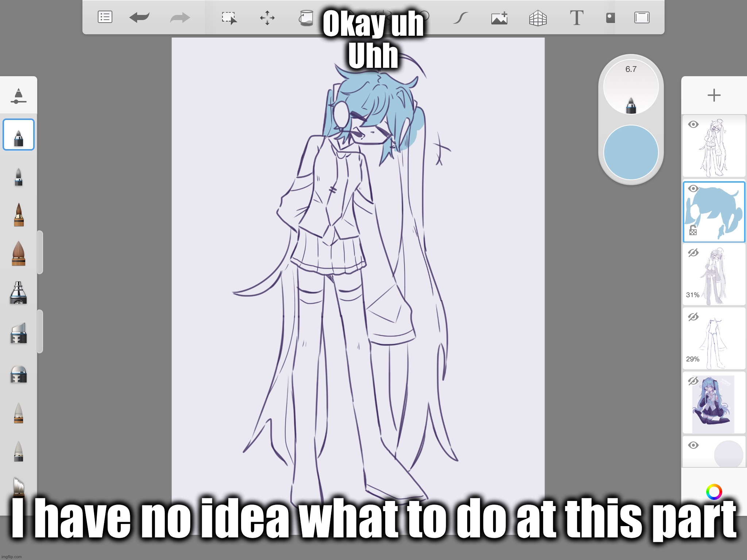Adjust the 6.7 brush size puck

[631, 87]
